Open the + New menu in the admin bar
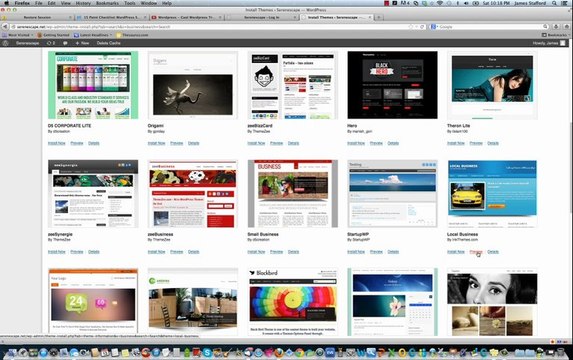The height and width of the screenshot is (360, 573). pyautogui.click(x=82, y=43)
